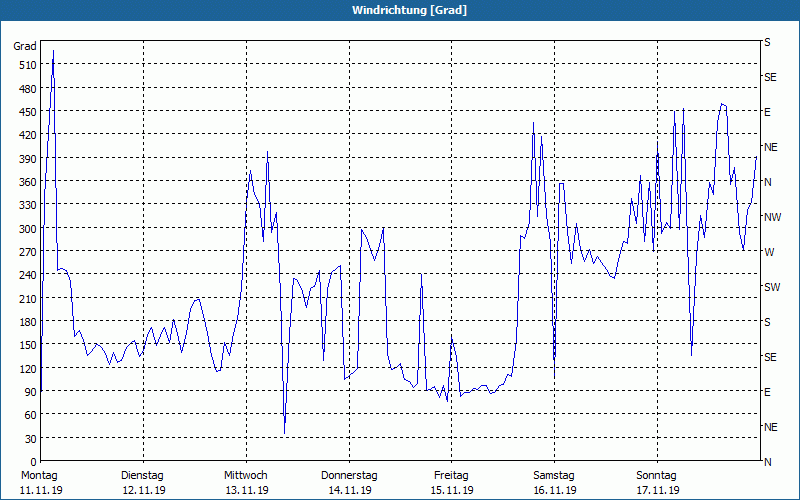
Task: Click the "Montag" day label
Action: click(x=39, y=476)
